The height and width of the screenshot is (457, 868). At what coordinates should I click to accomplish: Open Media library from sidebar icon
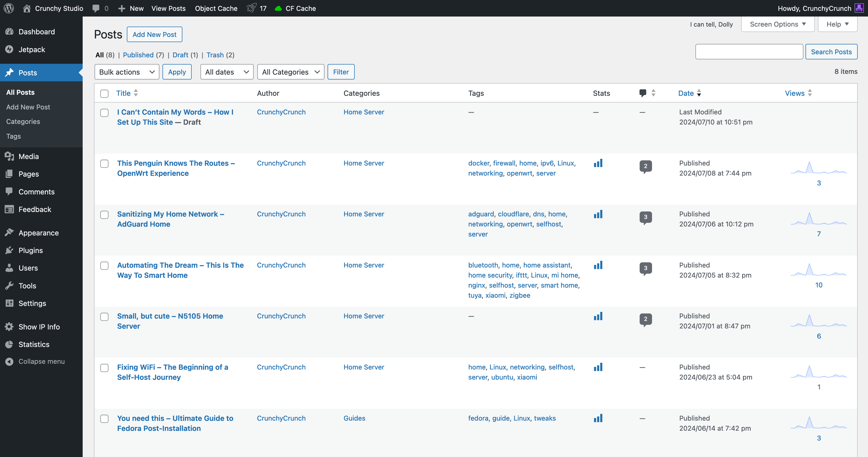(x=10, y=156)
